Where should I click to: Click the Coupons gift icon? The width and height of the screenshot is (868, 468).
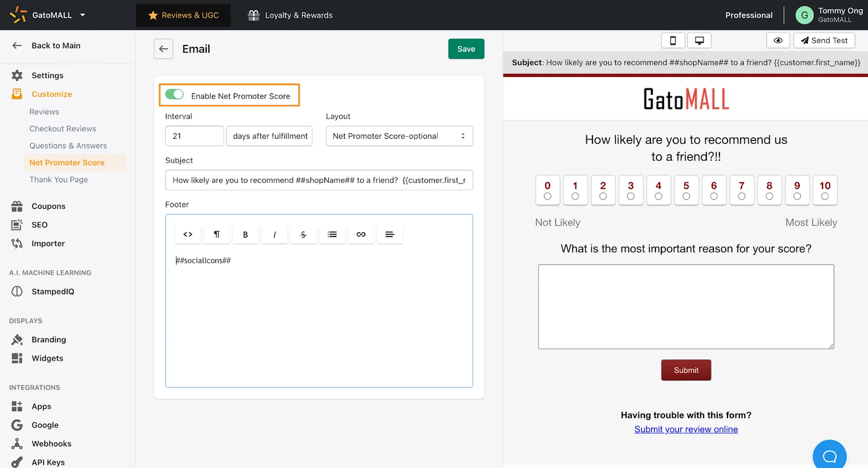(x=17, y=206)
